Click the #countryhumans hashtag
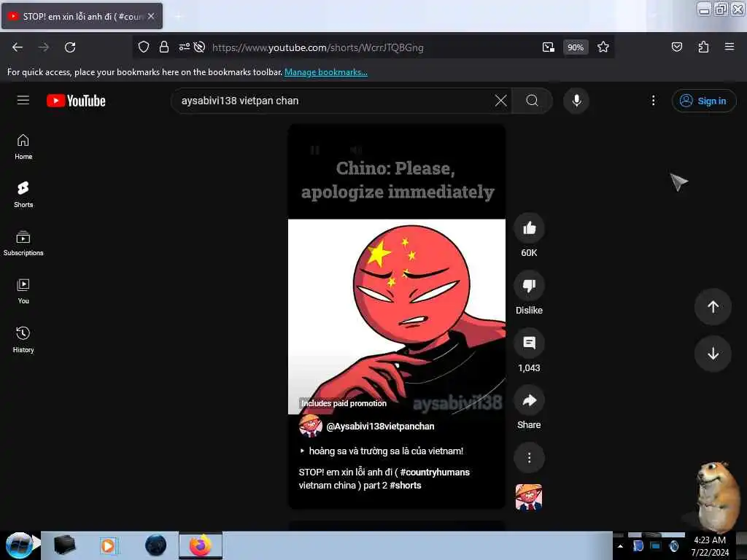The image size is (747, 560). tap(435, 472)
